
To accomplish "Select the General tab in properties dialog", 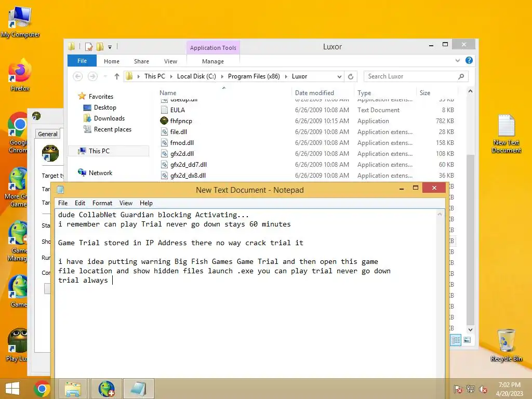I will coord(47,134).
